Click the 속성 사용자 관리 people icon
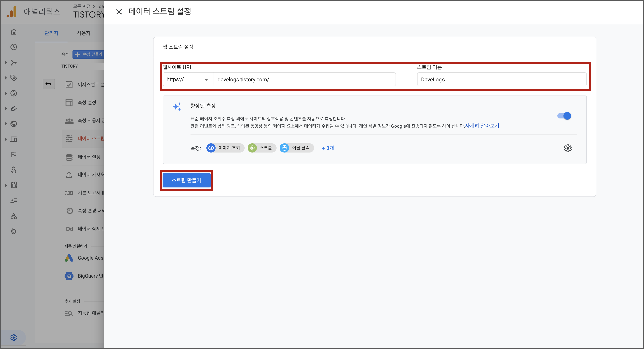The width and height of the screenshot is (644, 349). point(69,121)
